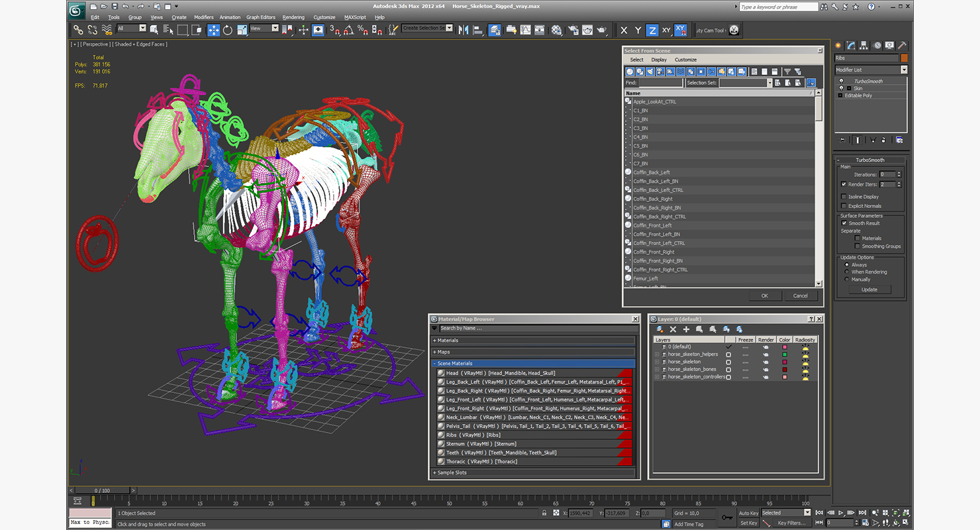This screenshot has width=980, height=530.
Task: Click Create New Layer in Layer dialog
Action: point(660,329)
